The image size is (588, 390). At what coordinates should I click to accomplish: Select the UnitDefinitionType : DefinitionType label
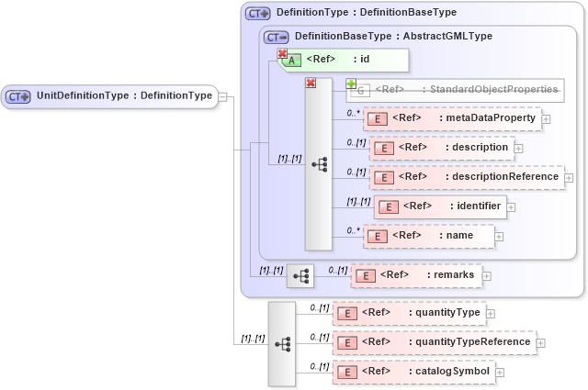click(124, 95)
